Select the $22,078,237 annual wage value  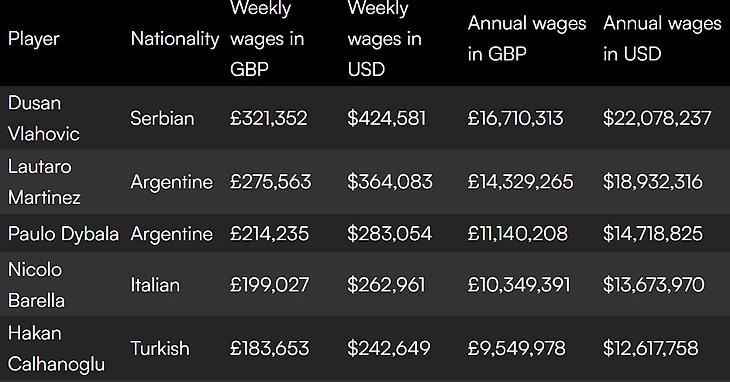(x=657, y=118)
